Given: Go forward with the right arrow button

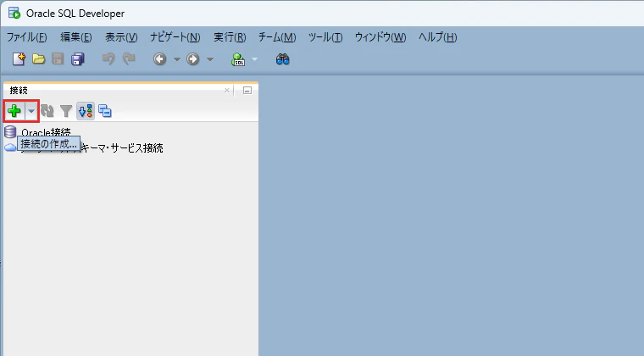Looking at the screenshot, I should (x=192, y=59).
